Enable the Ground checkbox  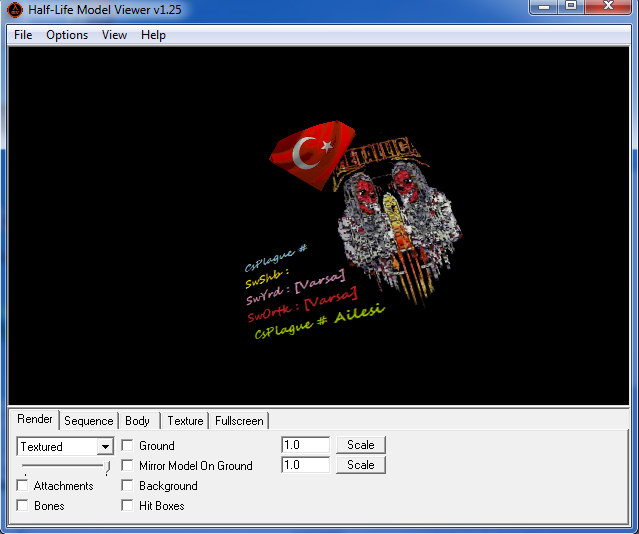tap(127, 446)
